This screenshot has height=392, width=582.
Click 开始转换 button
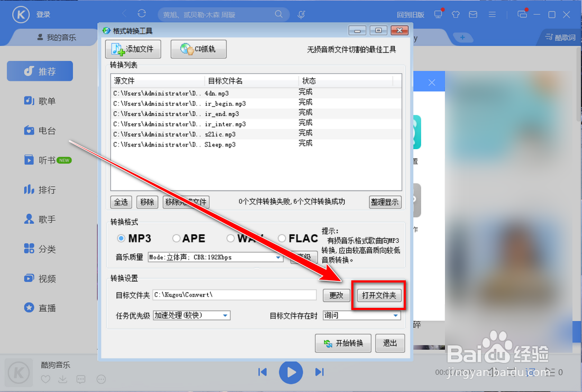343,343
